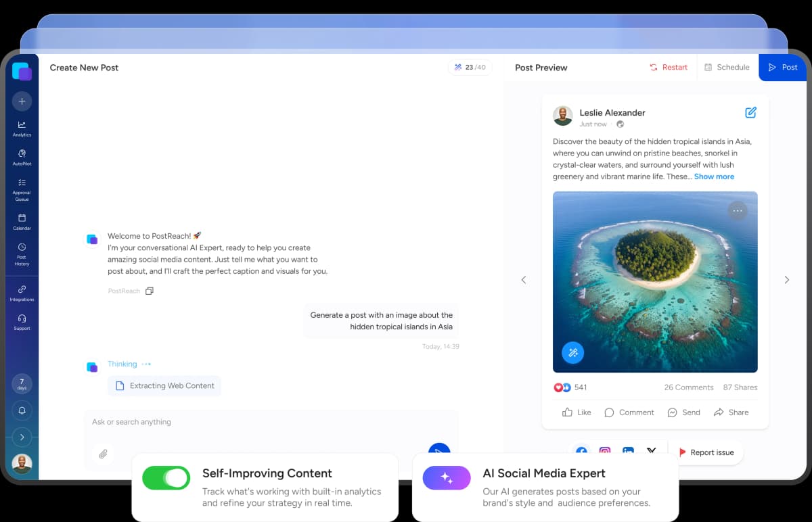Click the notification bell icon
The width and height of the screenshot is (812, 522).
[22, 410]
